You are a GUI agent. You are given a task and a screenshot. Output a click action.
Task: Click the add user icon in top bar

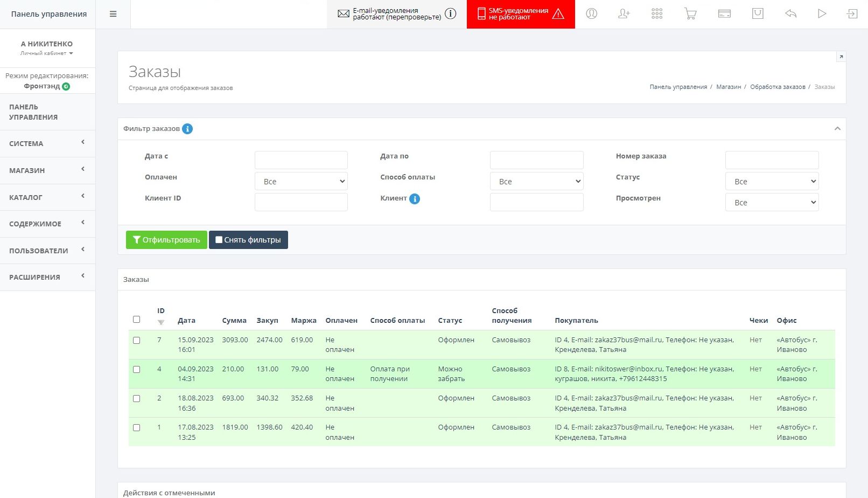624,14
